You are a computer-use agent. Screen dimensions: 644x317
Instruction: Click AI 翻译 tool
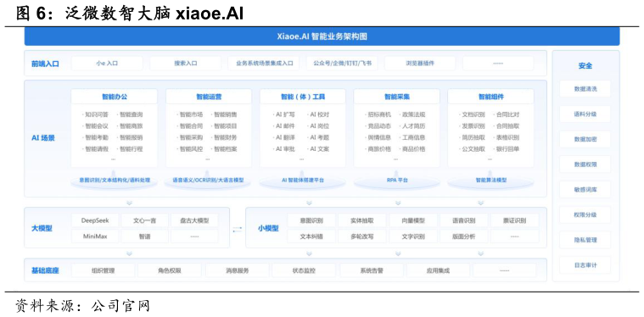click(x=285, y=137)
